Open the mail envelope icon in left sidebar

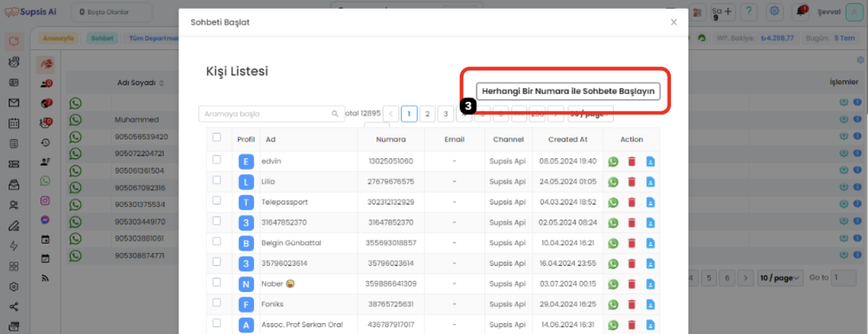[14, 103]
